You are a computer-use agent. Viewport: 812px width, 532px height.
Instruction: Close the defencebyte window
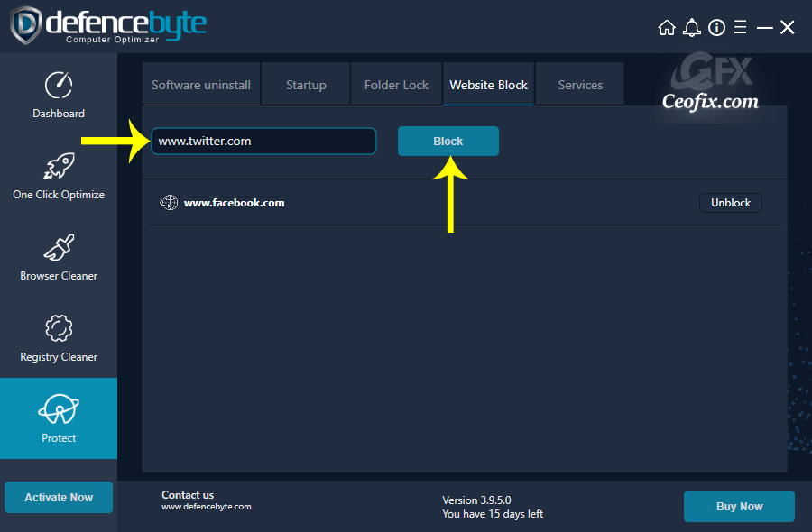[787, 27]
